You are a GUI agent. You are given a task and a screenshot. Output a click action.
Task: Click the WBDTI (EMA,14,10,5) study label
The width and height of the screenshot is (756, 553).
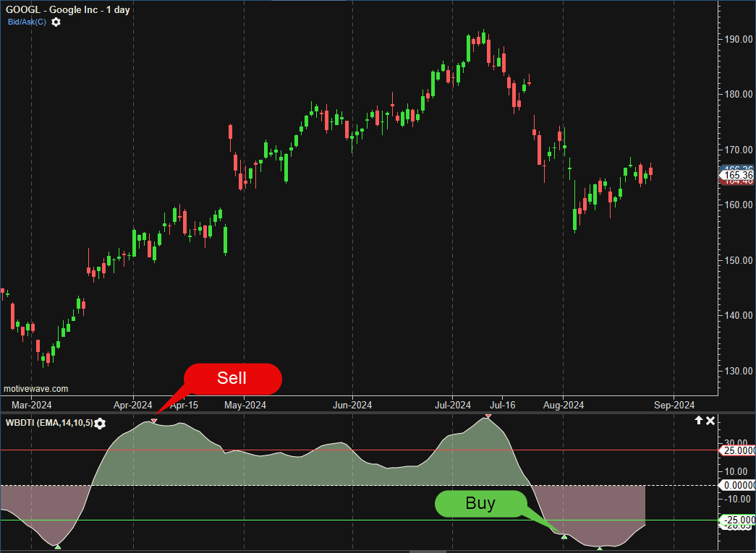pos(49,423)
